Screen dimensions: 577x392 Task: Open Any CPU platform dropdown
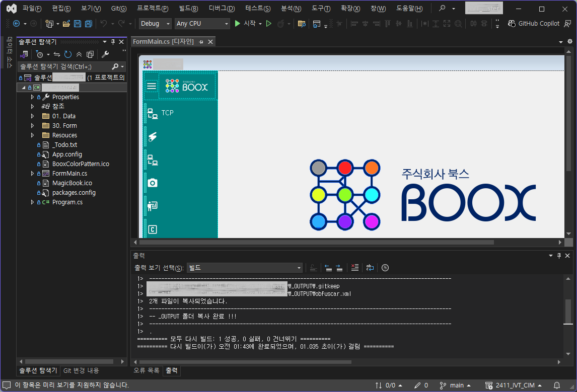202,24
